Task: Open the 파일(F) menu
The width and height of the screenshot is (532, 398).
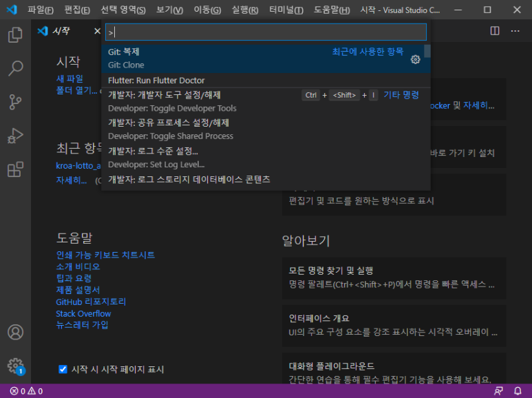Action: 41,10
